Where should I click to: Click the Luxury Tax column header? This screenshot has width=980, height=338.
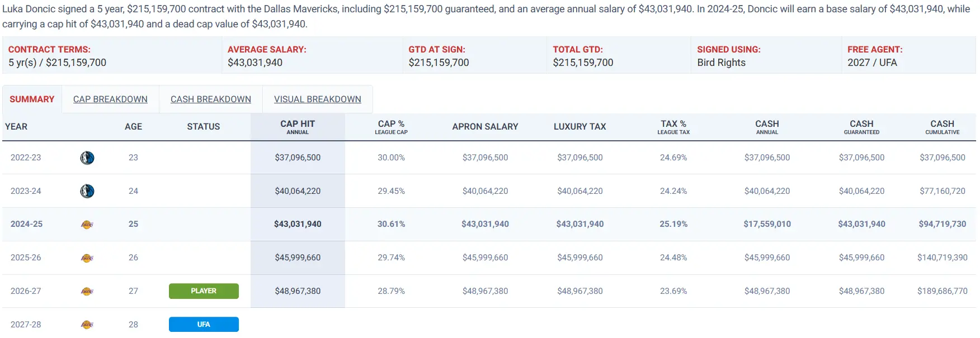(x=580, y=127)
